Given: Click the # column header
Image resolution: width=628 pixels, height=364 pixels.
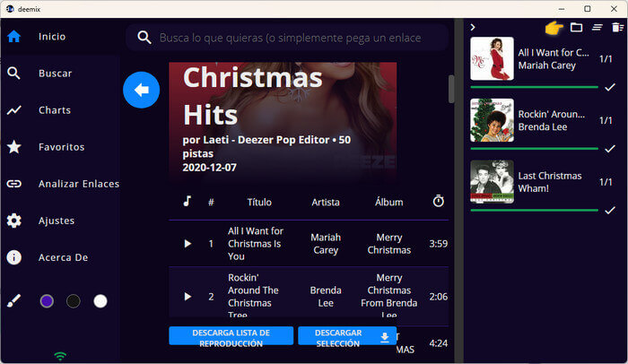Looking at the screenshot, I should 211,203.
